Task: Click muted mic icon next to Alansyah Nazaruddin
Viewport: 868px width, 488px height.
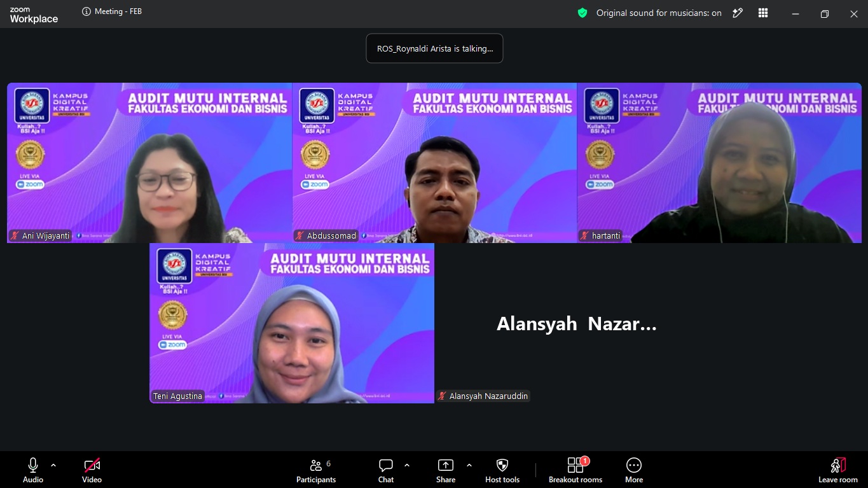Action: (x=442, y=396)
